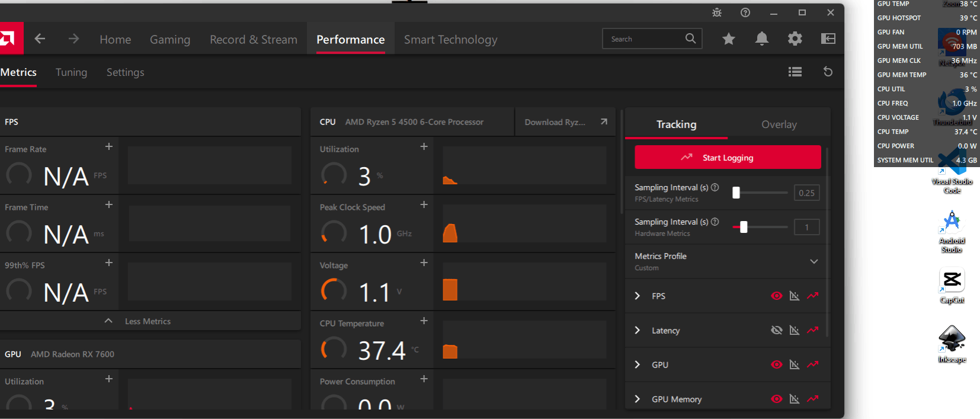Click FPS/Latency sampling interval slider handle
The height and width of the screenshot is (419, 980).
point(736,193)
